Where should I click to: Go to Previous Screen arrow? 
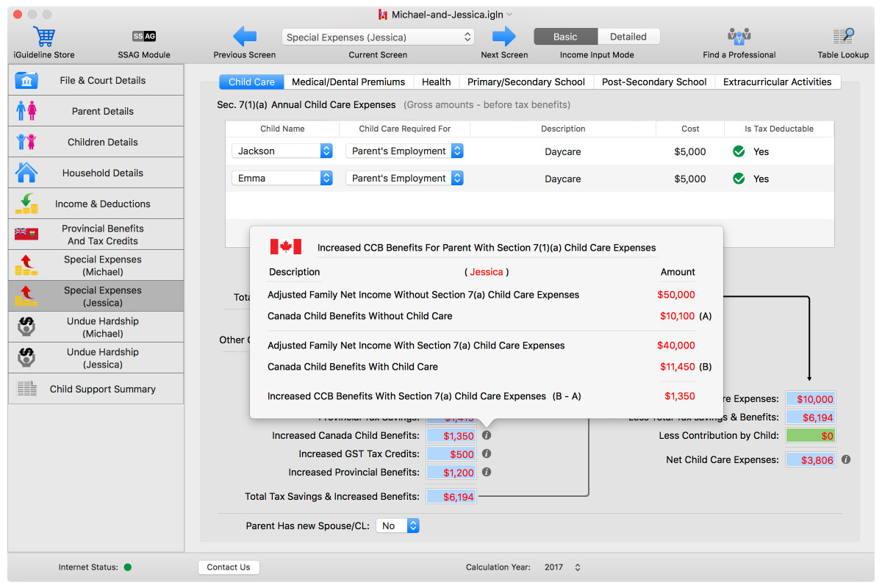(244, 37)
